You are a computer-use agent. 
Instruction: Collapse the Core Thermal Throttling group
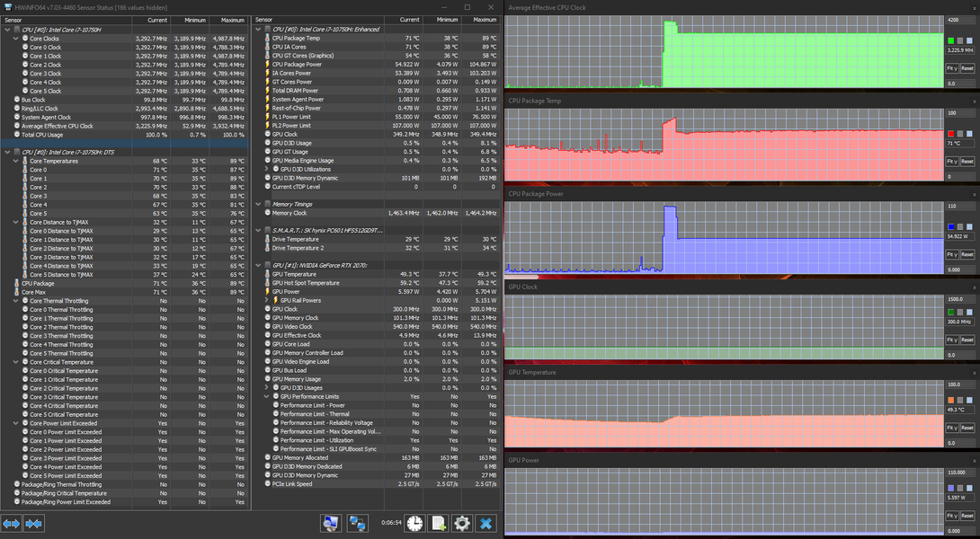[16, 301]
